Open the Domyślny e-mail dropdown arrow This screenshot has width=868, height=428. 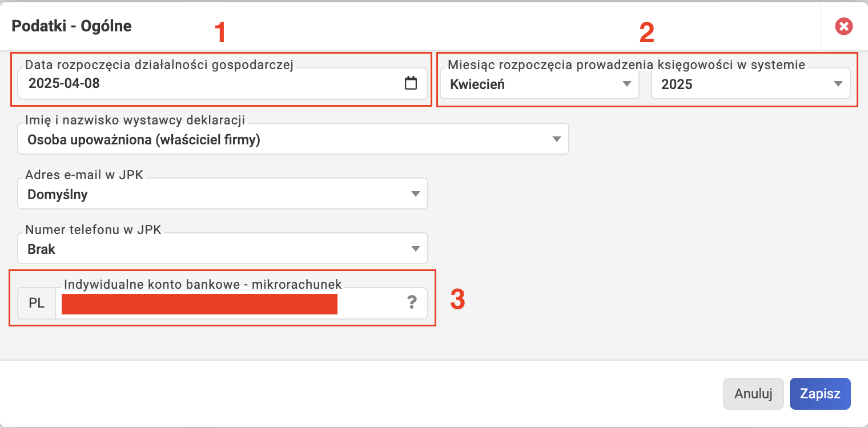pos(416,194)
